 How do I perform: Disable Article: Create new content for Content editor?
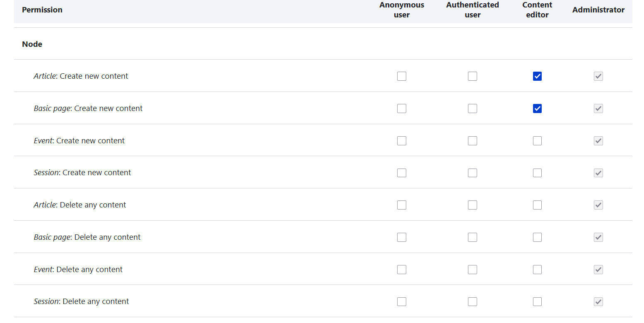[537, 76]
